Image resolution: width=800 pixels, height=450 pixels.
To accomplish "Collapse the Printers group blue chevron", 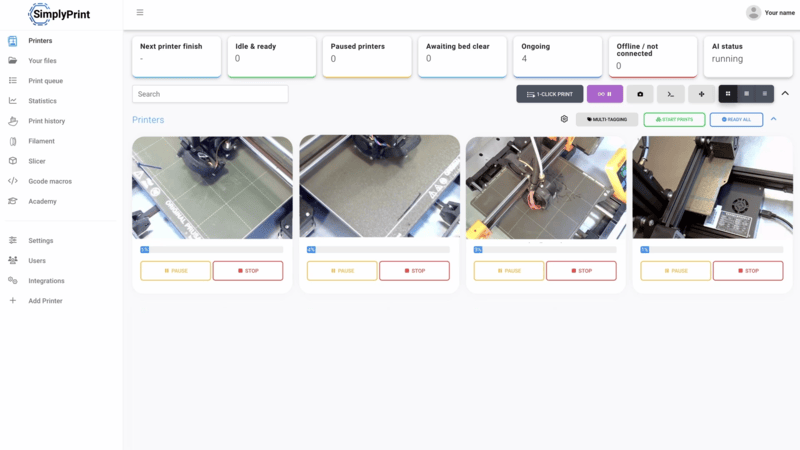I will (x=773, y=119).
